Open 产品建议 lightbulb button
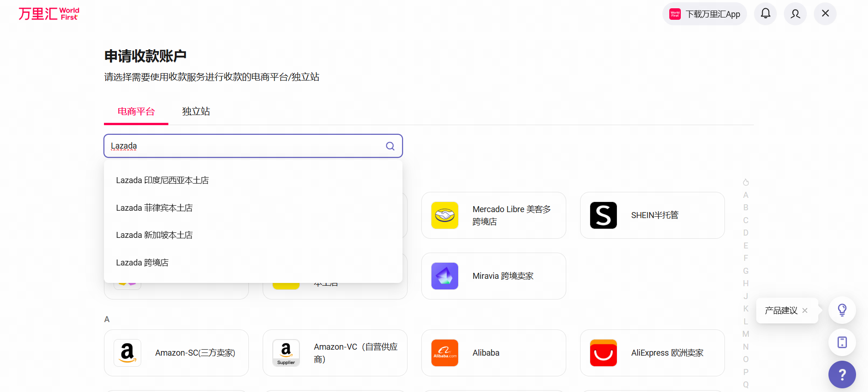 pos(842,310)
